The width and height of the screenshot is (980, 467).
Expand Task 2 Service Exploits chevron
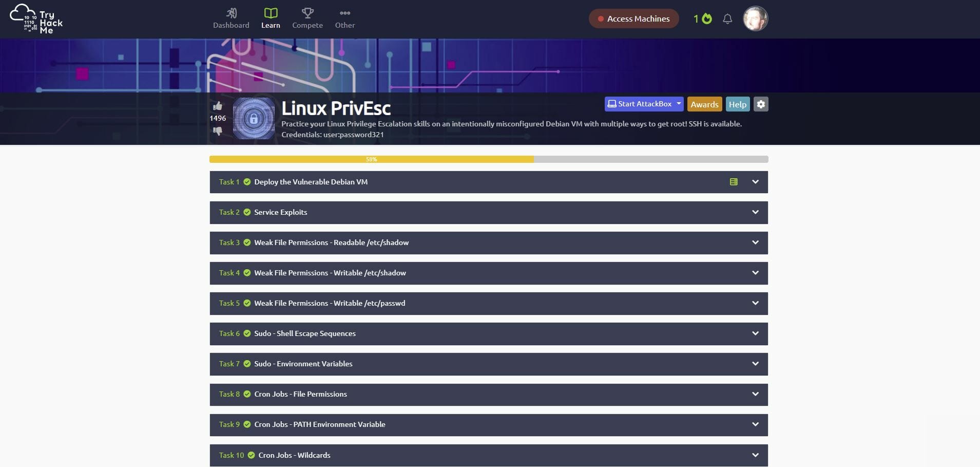pyautogui.click(x=755, y=212)
